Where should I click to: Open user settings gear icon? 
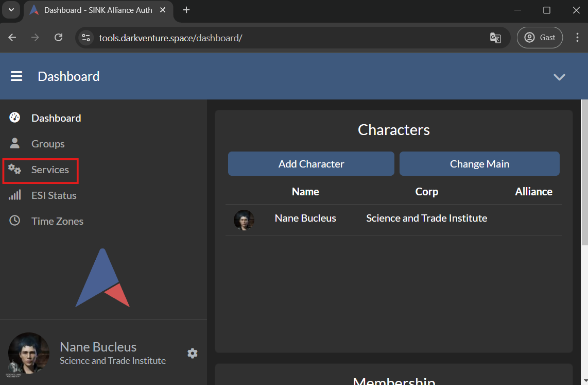click(192, 353)
